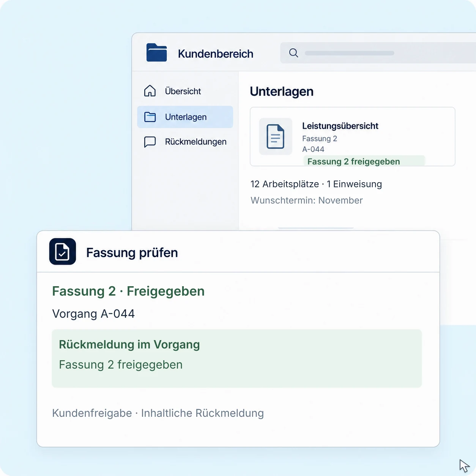Click 'Fassung 2 · Freigegeben' status heading
476x476 pixels.
128,291
